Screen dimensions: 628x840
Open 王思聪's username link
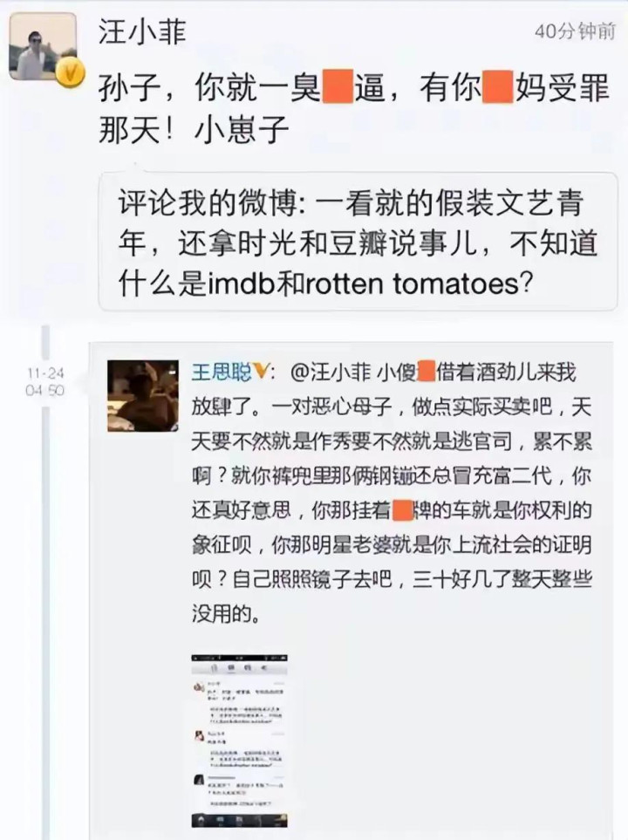coord(222,371)
